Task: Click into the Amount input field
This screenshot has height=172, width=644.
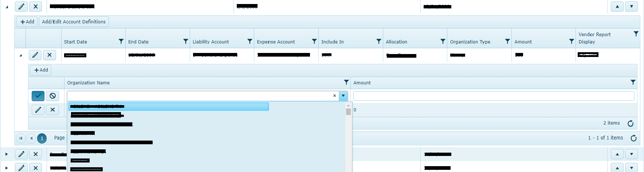Action: tap(494, 96)
